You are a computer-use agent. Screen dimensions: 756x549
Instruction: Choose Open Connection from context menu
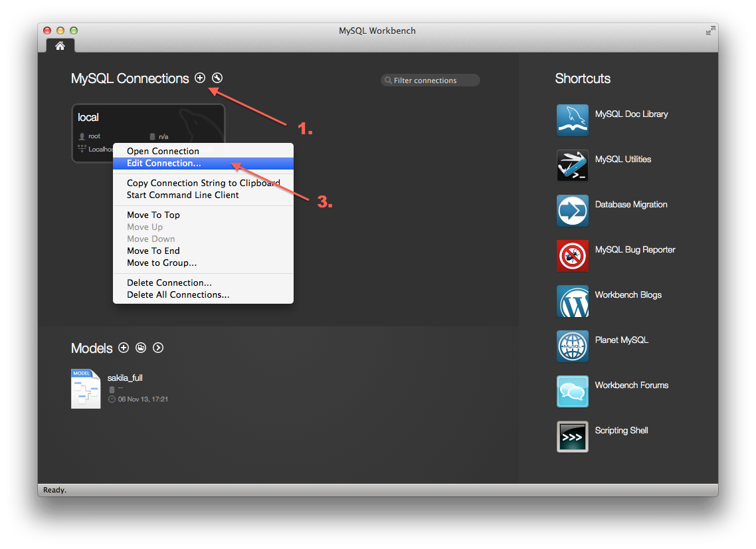(x=203, y=151)
